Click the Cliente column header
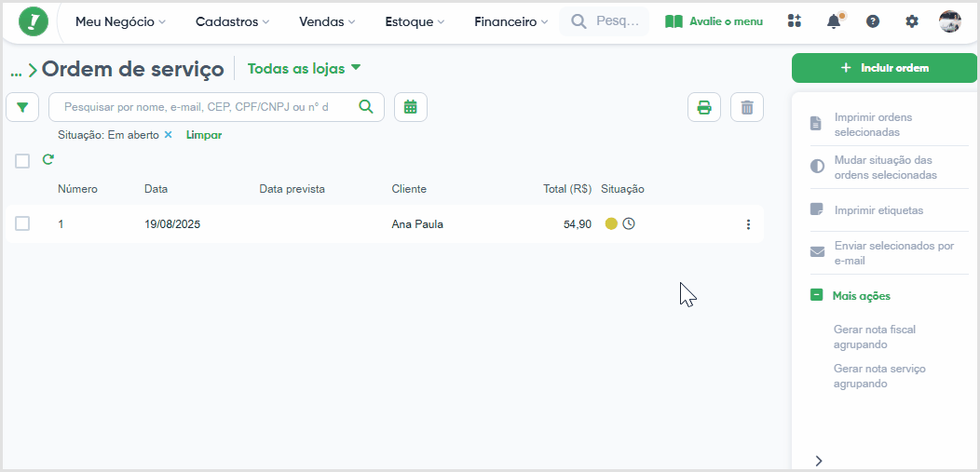This screenshot has height=472, width=980. 409,189
